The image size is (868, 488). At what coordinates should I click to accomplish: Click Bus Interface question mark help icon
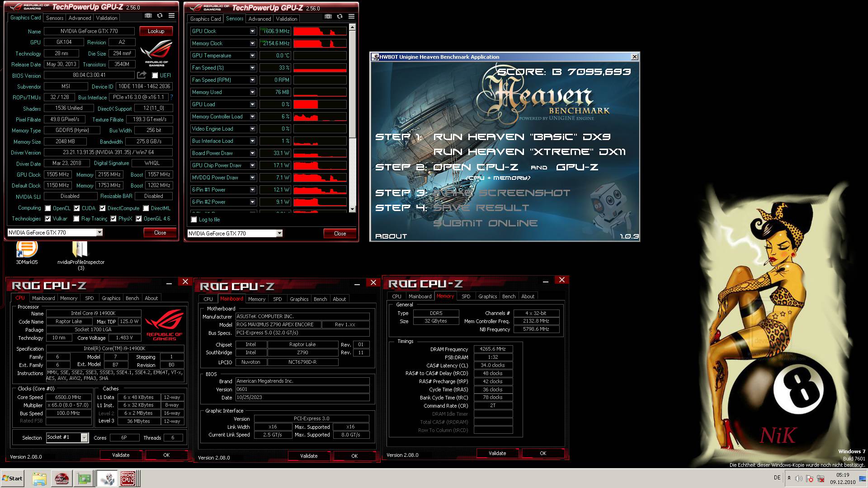coord(171,97)
